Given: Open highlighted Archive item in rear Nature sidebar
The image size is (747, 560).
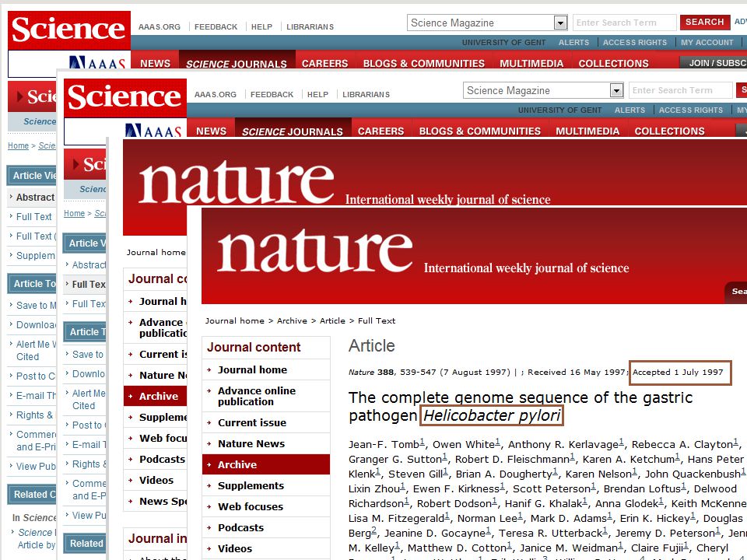Looking at the screenshot, I should (x=156, y=396).
